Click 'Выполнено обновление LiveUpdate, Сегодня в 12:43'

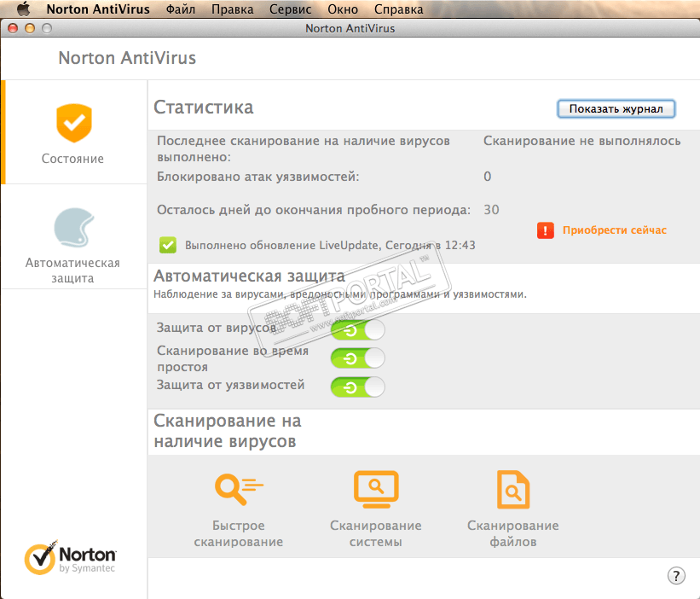330,245
